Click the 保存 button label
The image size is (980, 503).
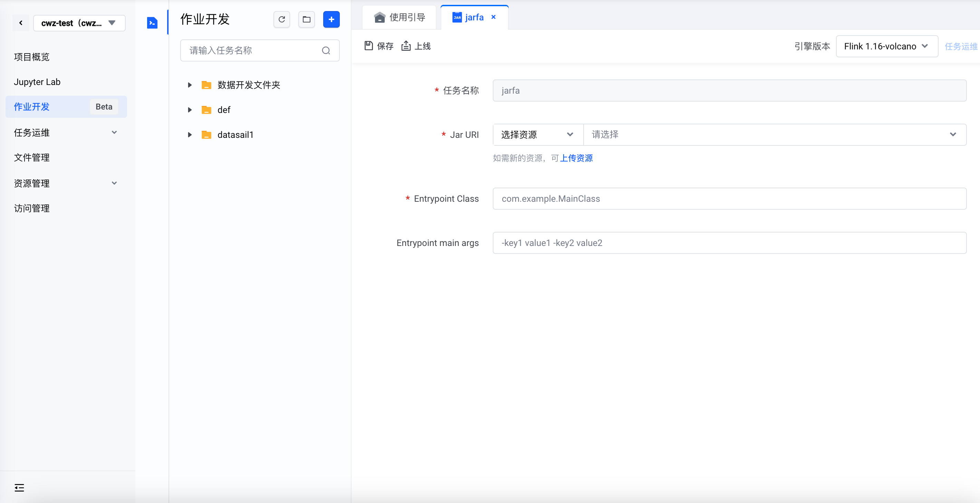tap(385, 46)
